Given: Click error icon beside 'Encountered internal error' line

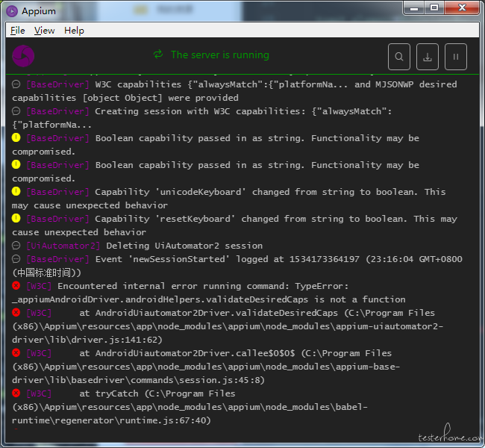Looking at the screenshot, I should (16, 285).
